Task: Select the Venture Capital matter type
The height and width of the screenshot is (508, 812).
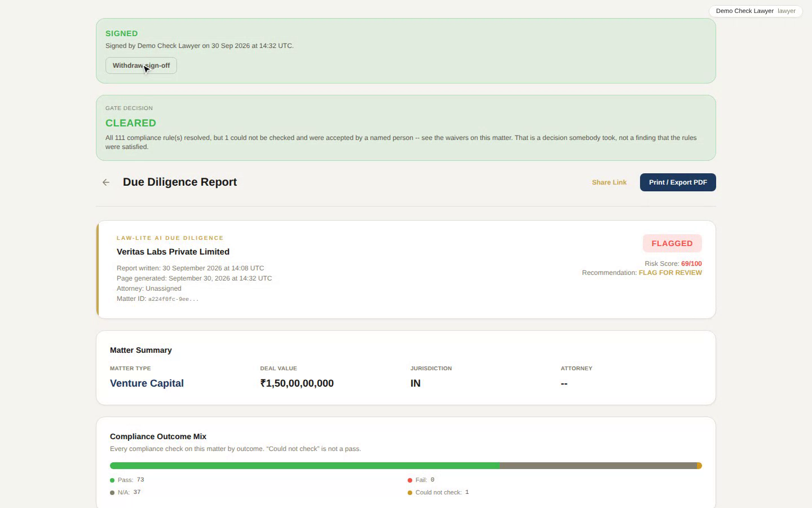Action: (x=147, y=383)
